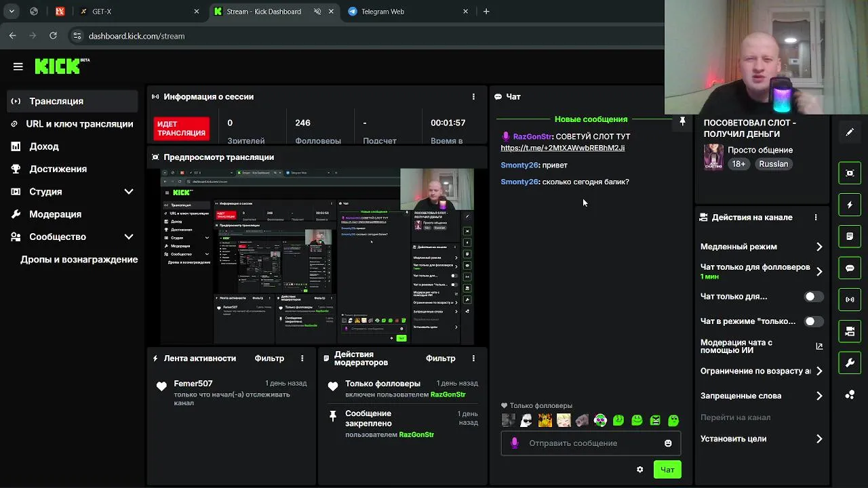Click 'Модерация чата с помощью ИИ' label
This screenshot has height=488, width=868.
pyautogui.click(x=736, y=346)
